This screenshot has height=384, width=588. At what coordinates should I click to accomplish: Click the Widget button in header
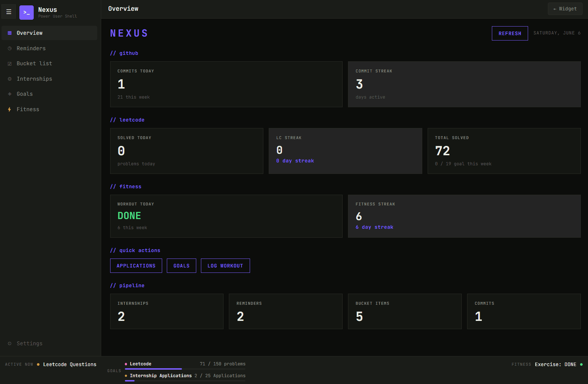565,9
